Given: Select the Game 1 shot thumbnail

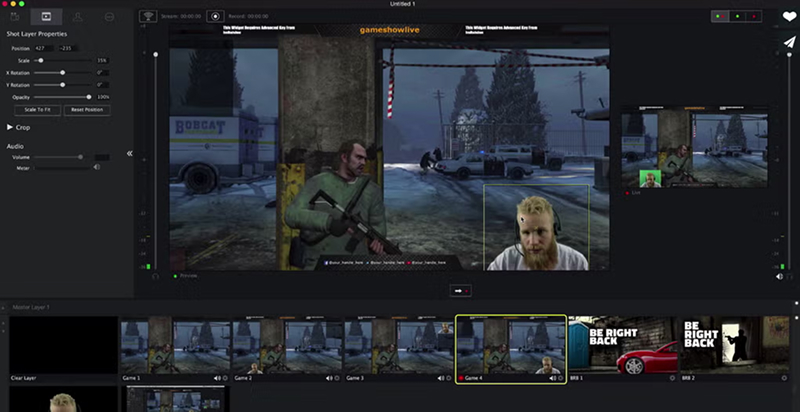Looking at the screenshot, I should [175, 345].
